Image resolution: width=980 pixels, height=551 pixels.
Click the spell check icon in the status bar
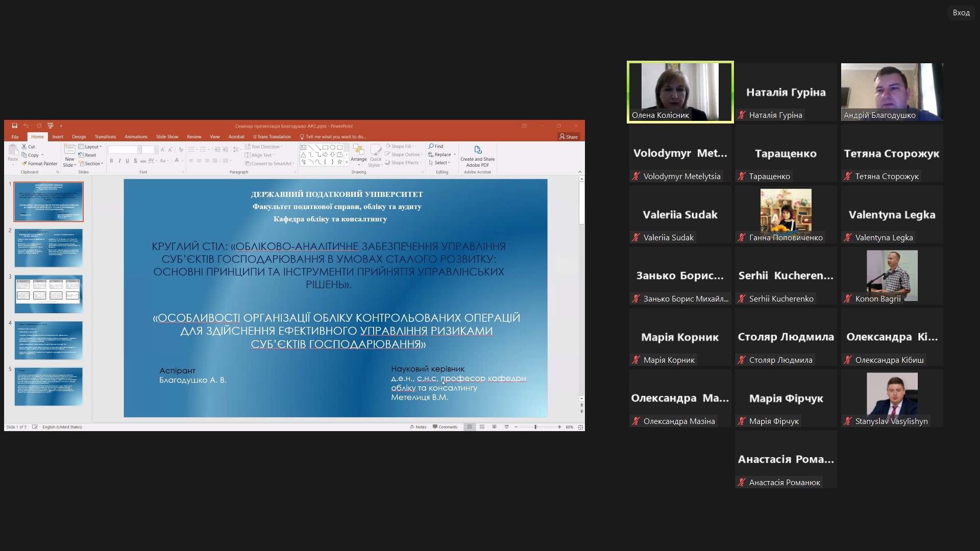35,427
